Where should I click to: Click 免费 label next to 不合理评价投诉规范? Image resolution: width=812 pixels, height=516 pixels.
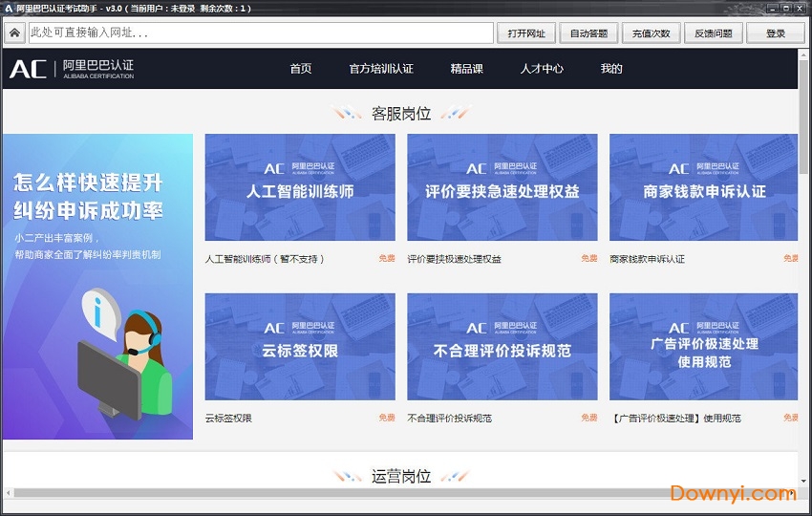(589, 418)
